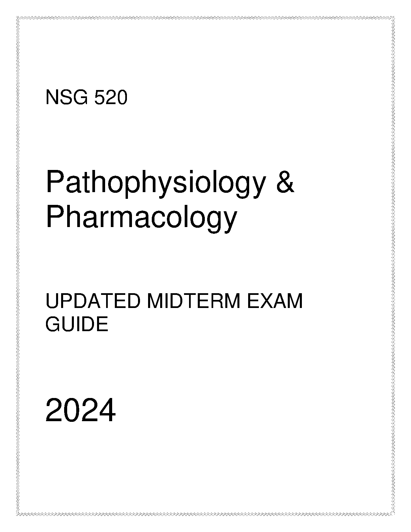This screenshot has height=532, width=411.
Task: Click the word "GUIDE" in the subtitle
Action: (77, 324)
